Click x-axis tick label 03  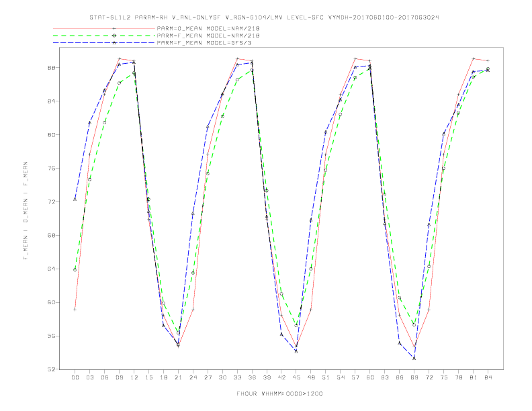(89, 377)
